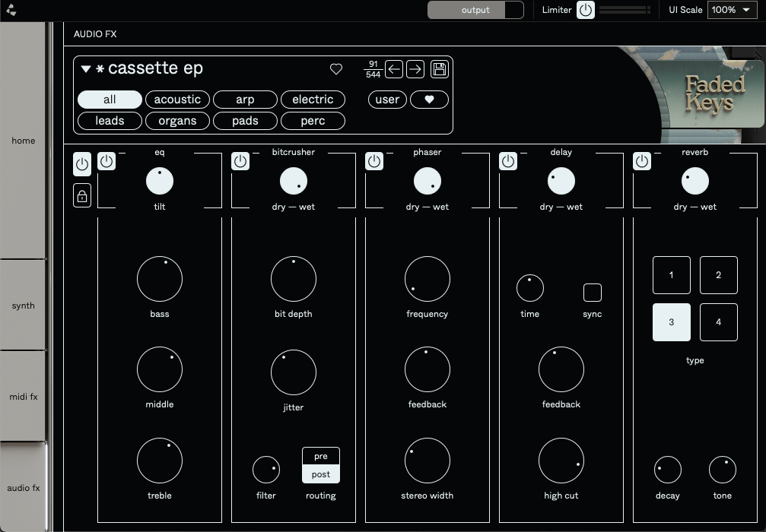Viewport: 766px width, 532px height.
Task: Switch to the synth tab
Action: tap(23, 305)
